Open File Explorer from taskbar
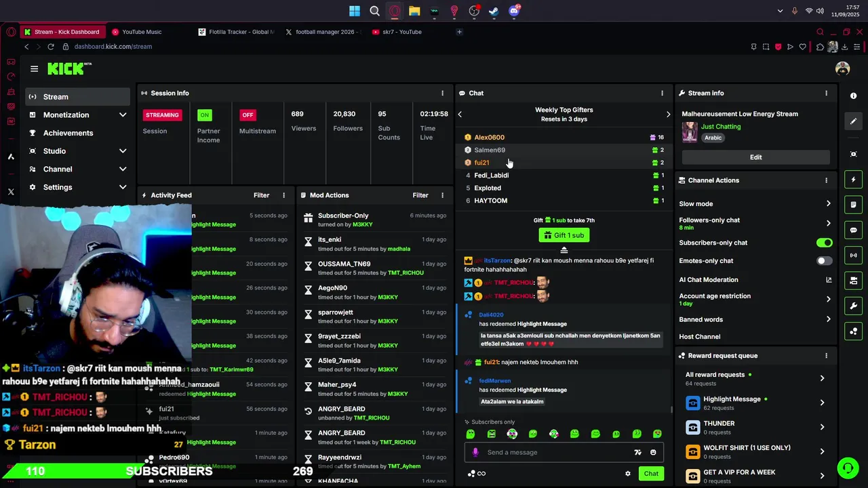This screenshot has height=488, width=868. [414, 11]
